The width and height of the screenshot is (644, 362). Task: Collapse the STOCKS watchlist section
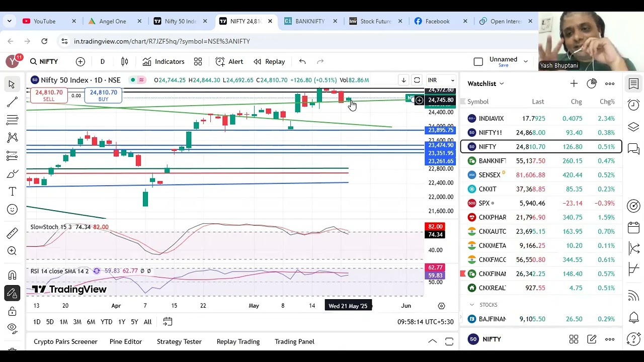472,305
